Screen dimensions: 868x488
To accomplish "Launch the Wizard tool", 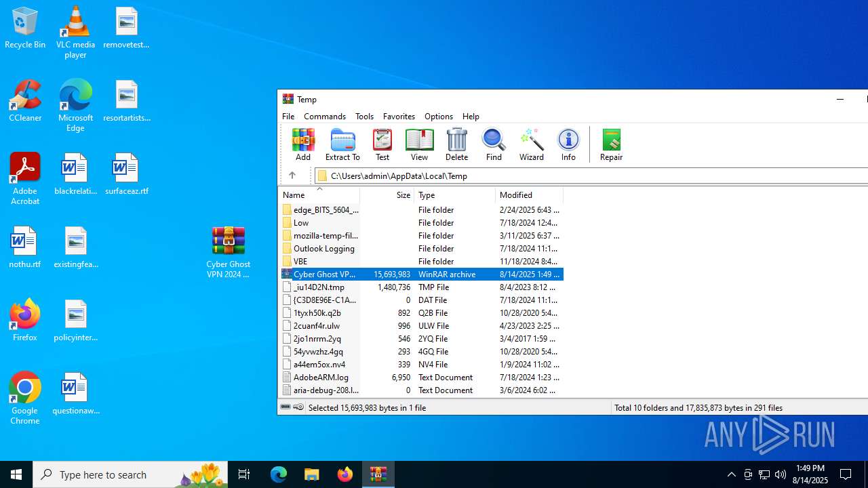I will coord(532,145).
